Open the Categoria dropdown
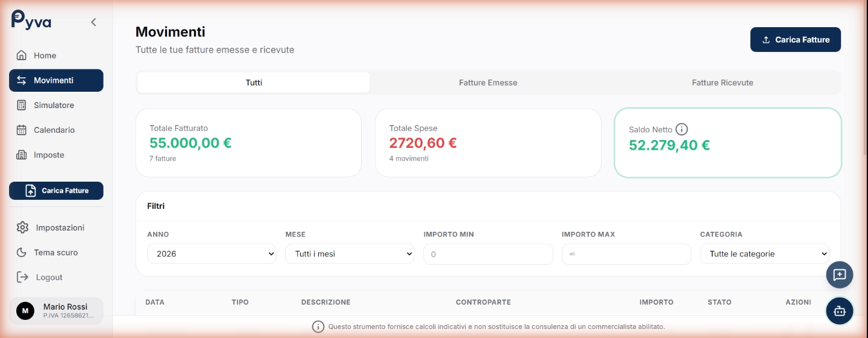 click(764, 254)
